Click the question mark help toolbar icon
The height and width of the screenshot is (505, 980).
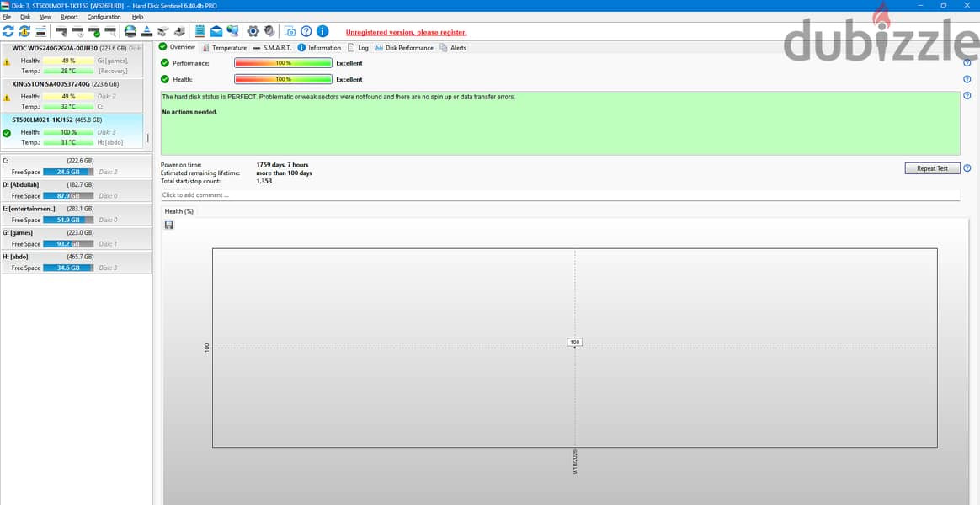click(x=306, y=30)
